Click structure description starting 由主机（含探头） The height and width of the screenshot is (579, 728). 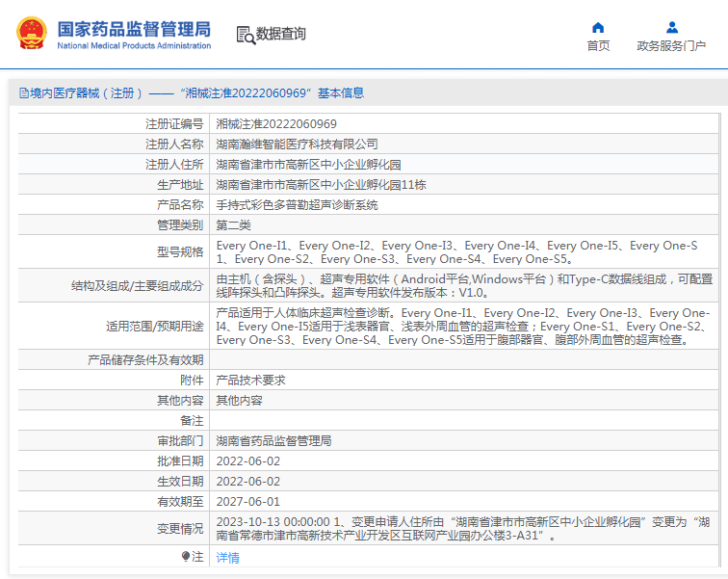pyautogui.click(x=464, y=286)
